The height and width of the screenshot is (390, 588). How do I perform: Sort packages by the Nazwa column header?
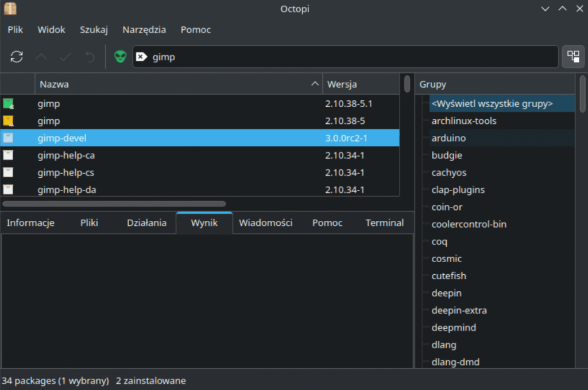[172, 84]
